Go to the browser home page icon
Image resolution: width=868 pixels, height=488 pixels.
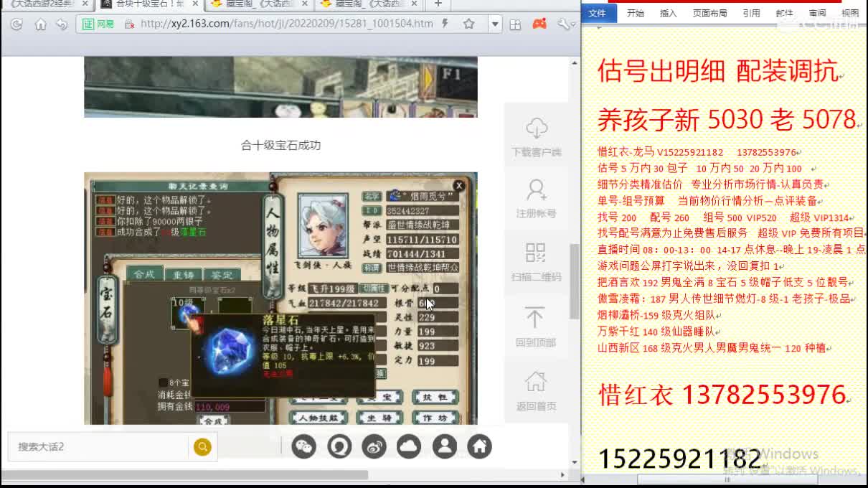pyautogui.click(x=40, y=24)
